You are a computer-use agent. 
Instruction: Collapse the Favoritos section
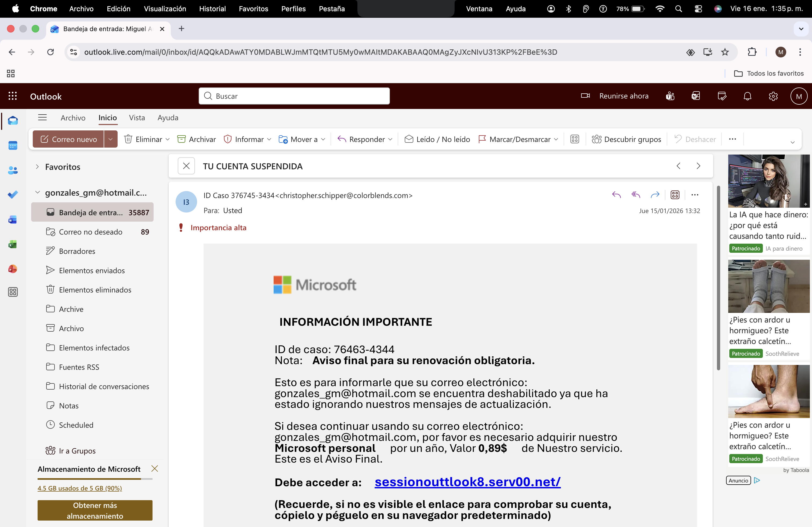click(37, 167)
